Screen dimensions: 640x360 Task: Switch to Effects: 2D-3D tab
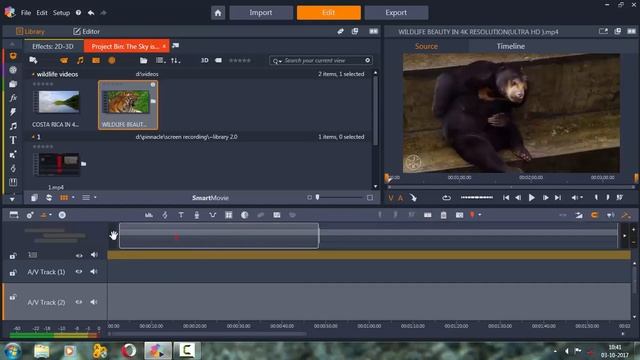53,47
